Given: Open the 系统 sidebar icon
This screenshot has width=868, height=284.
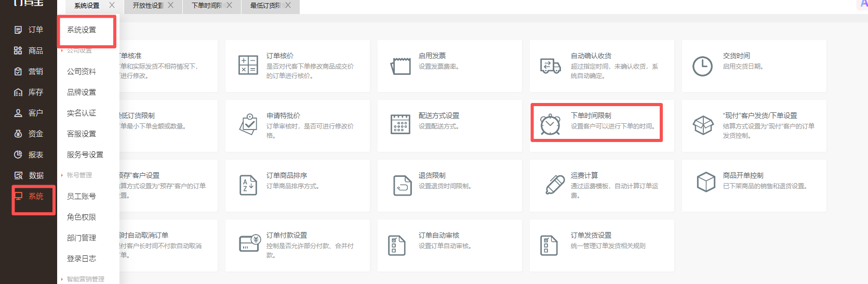Looking at the screenshot, I should coord(18,196).
